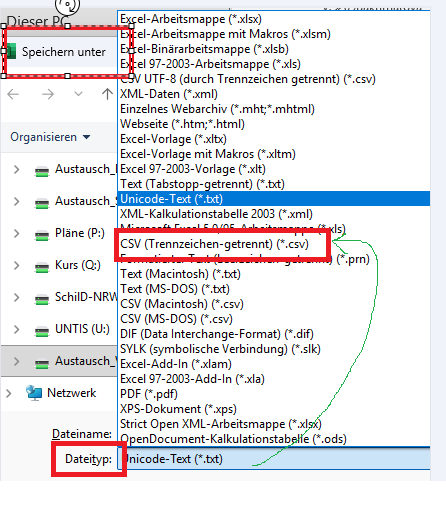Click the Netzwerk computer icon

[34, 393]
